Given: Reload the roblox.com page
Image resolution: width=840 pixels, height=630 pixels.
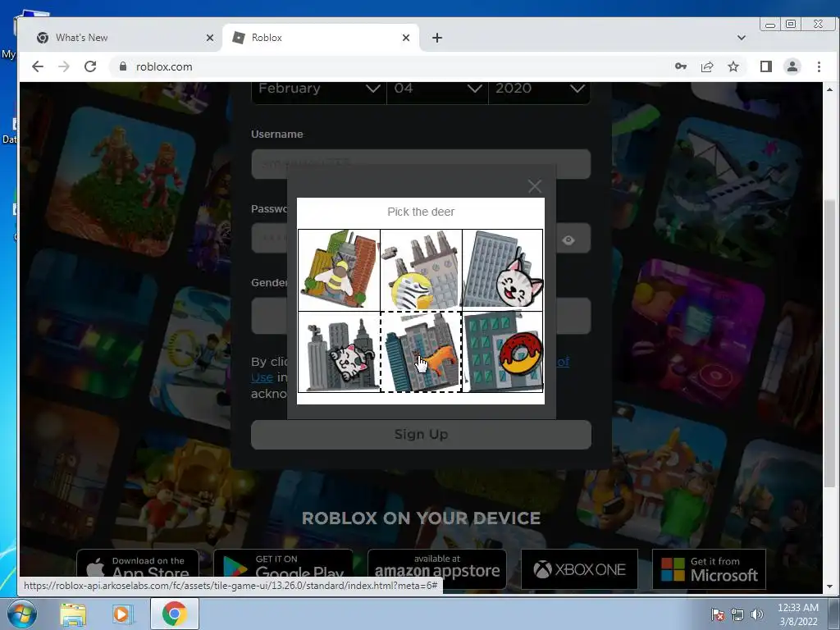Looking at the screenshot, I should pos(90,66).
